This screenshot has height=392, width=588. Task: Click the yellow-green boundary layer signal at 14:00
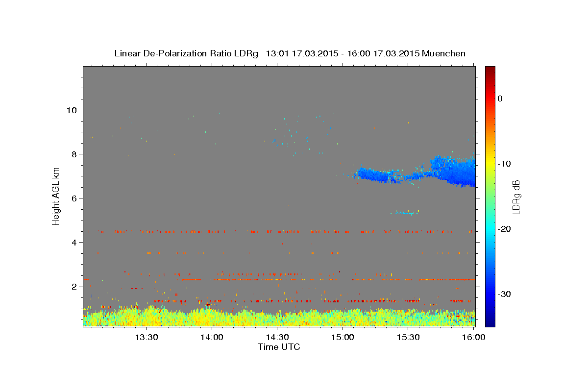212,317
